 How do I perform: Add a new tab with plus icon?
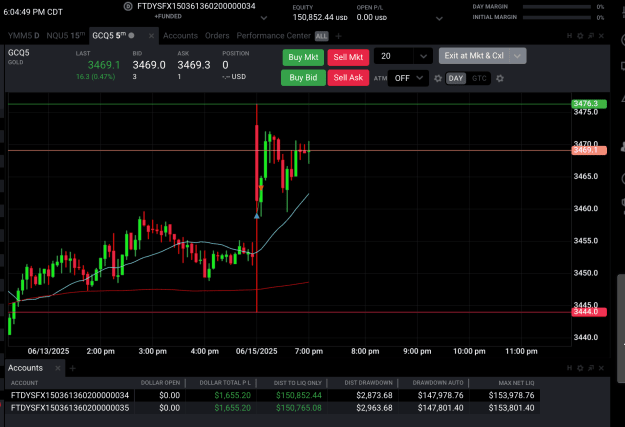point(338,36)
